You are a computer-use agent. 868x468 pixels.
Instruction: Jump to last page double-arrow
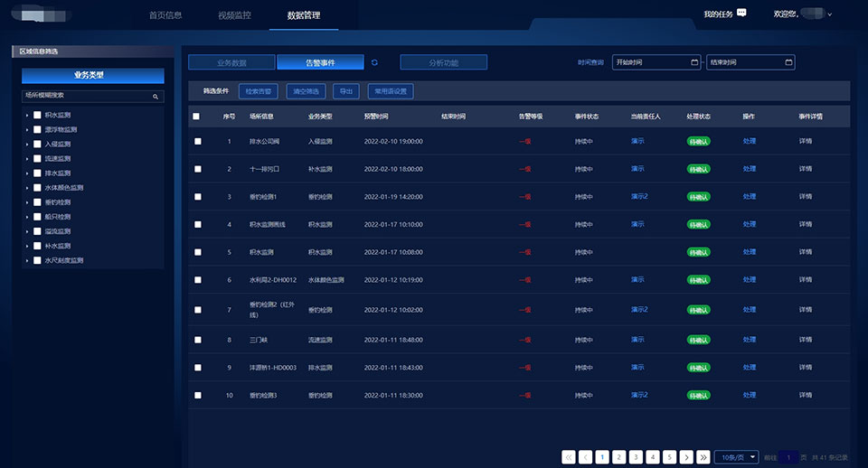[703, 457]
